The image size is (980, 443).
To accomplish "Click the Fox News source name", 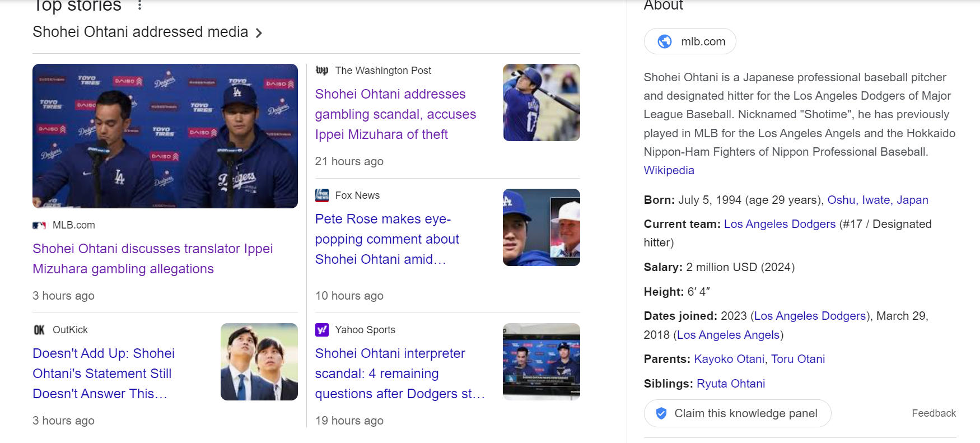I will point(357,195).
